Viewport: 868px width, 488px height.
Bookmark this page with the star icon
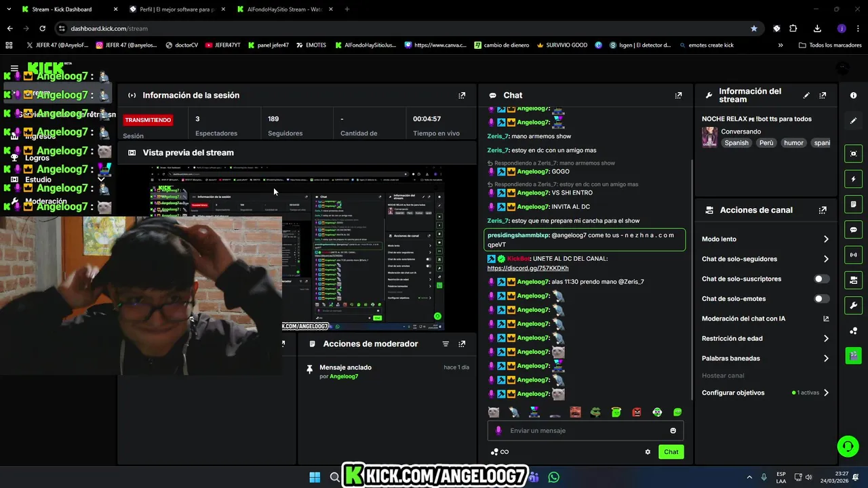tap(754, 28)
